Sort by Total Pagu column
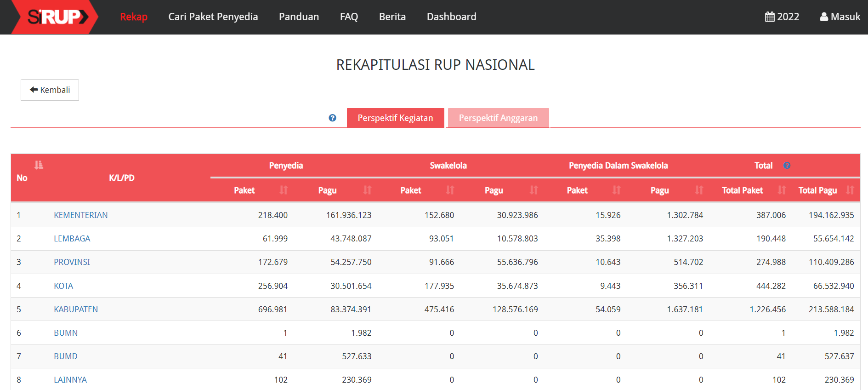This screenshot has width=868, height=390. [850, 190]
